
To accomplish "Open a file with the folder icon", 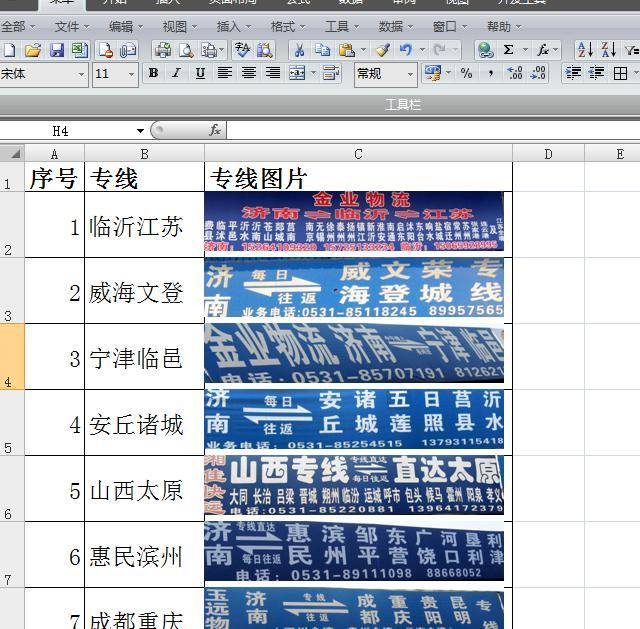I will [x=33, y=50].
